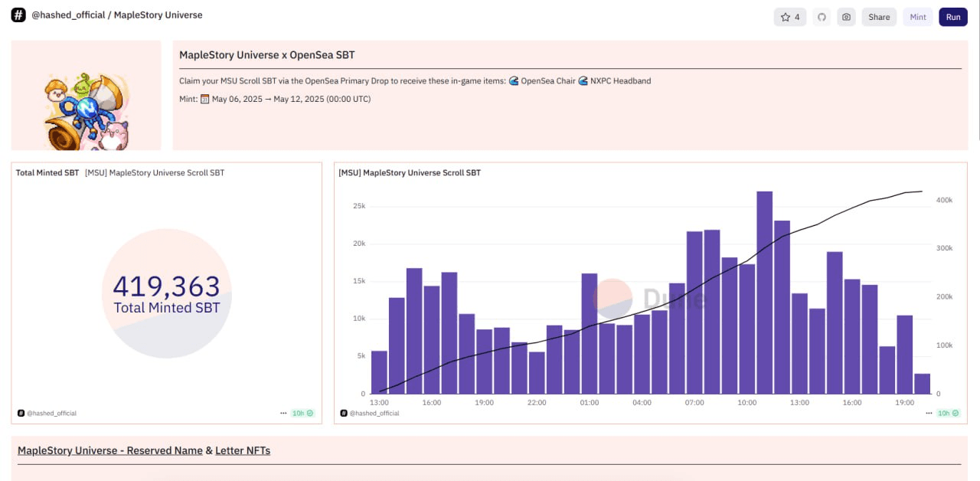Click the MapleStory mascot artwork image
980x481 pixels.
coord(87,111)
